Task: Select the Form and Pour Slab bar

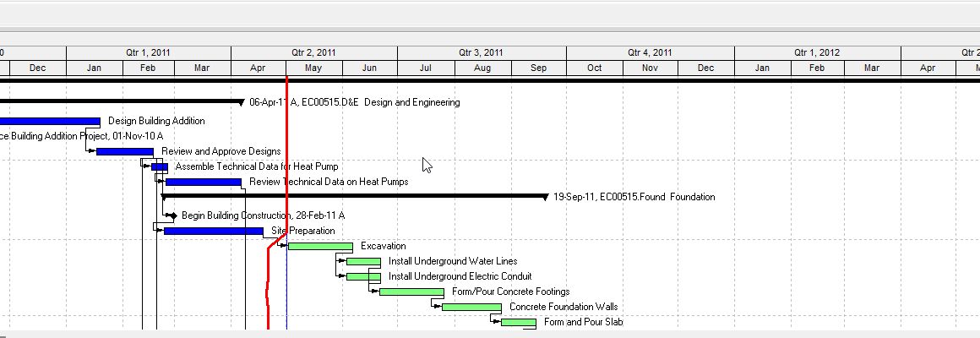Action: tap(519, 323)
